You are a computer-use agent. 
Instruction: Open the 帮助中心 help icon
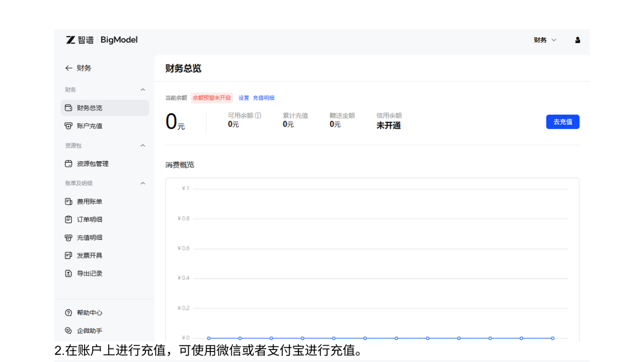coord(68,312)
